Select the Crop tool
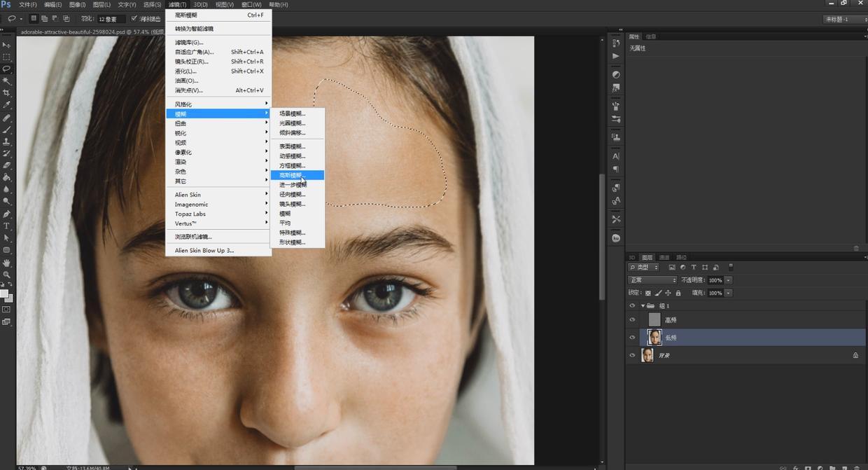868x470 pixels. pos(6,92)
